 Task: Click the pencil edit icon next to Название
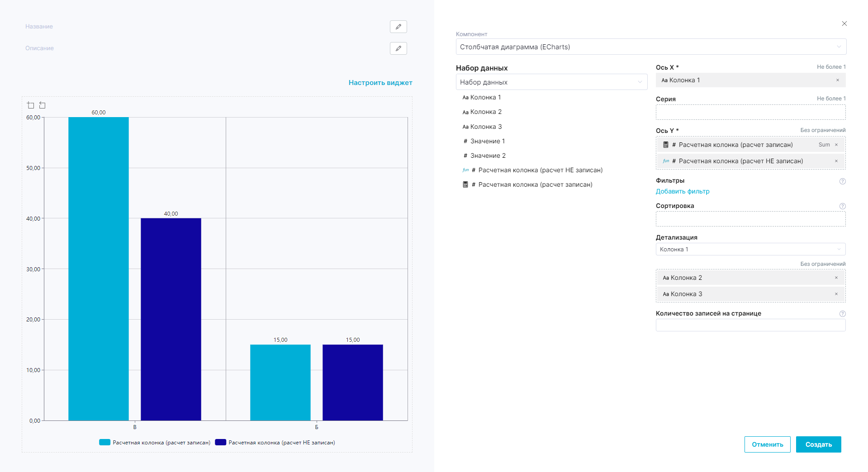click(398, 27)
